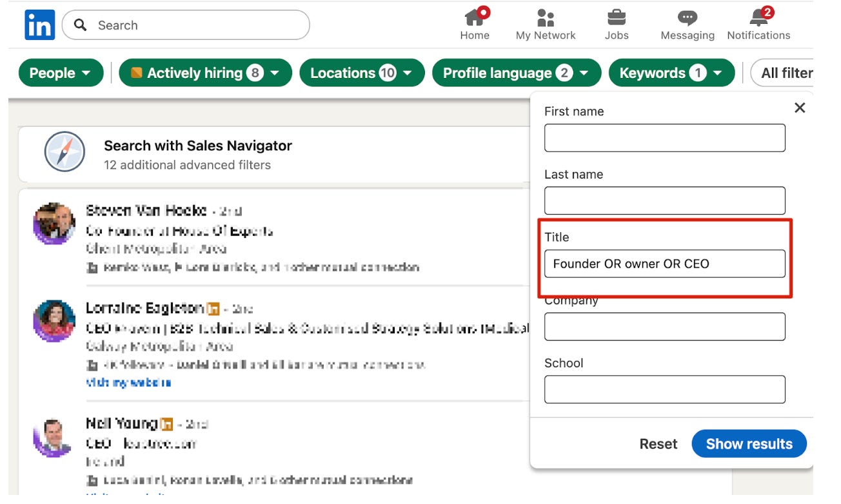Focus the top Search field
841x504 pixels.
click(186, 25)
